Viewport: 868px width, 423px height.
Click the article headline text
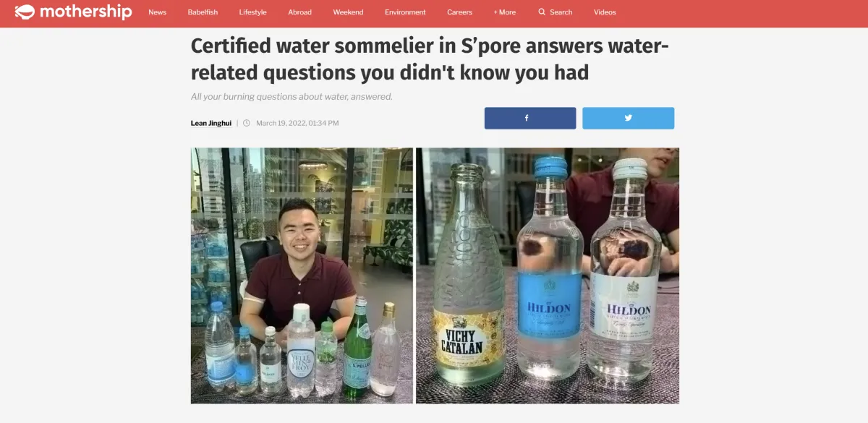[430, 59]
